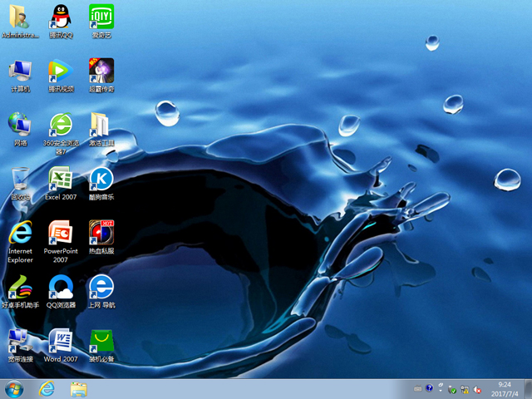This screenshot has height=399, width=532.
Task: Open the Windows Start menu
Action: [14, 388]
